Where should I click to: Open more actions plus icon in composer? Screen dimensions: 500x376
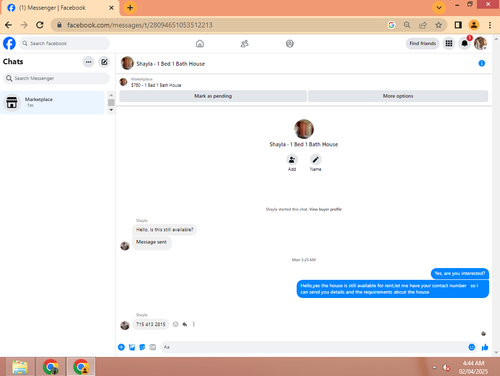121,347
